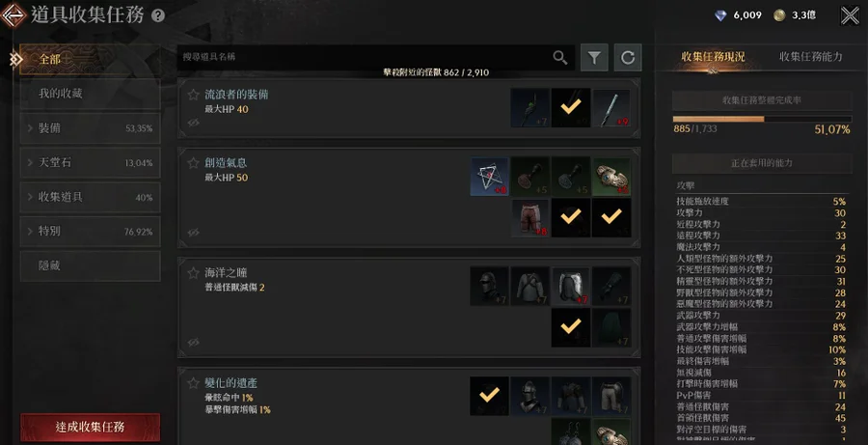Expand the 裝備 category
This screenshot has height=445, width=868.
(91, 128)
